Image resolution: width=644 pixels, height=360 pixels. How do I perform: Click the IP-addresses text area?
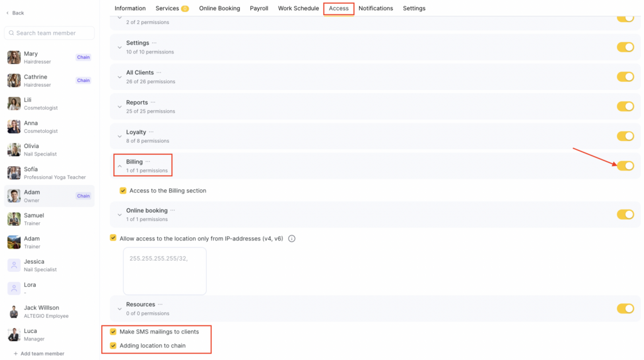pos(165,271)
